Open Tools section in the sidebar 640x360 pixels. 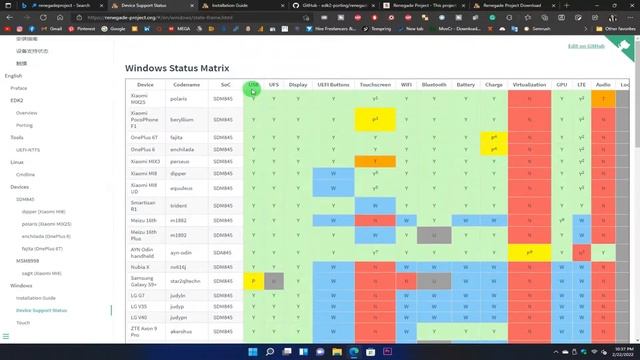(17, 138)
